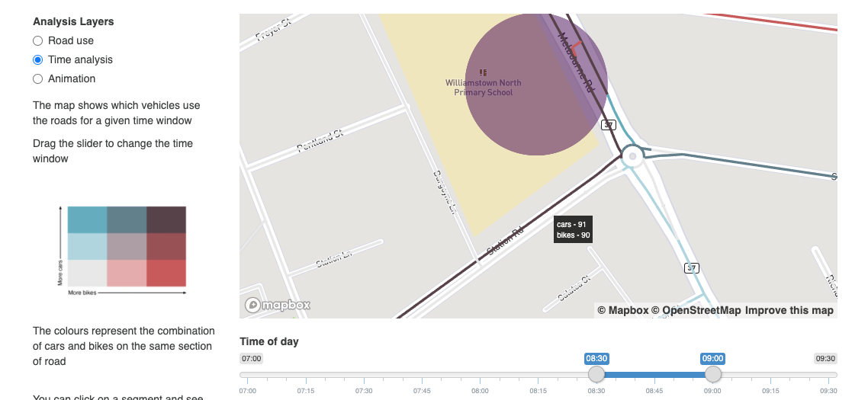Select the Animation radio button

click(x=37, y=78)
